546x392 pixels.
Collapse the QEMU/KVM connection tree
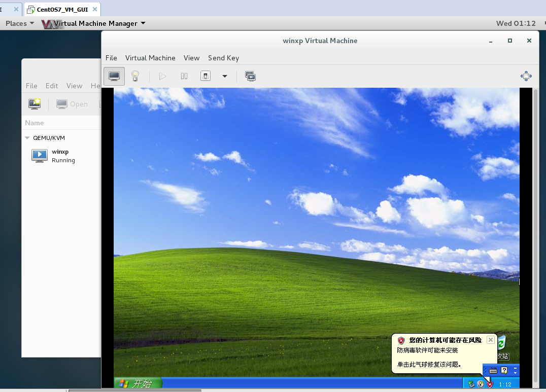click(x=27, y=138)
